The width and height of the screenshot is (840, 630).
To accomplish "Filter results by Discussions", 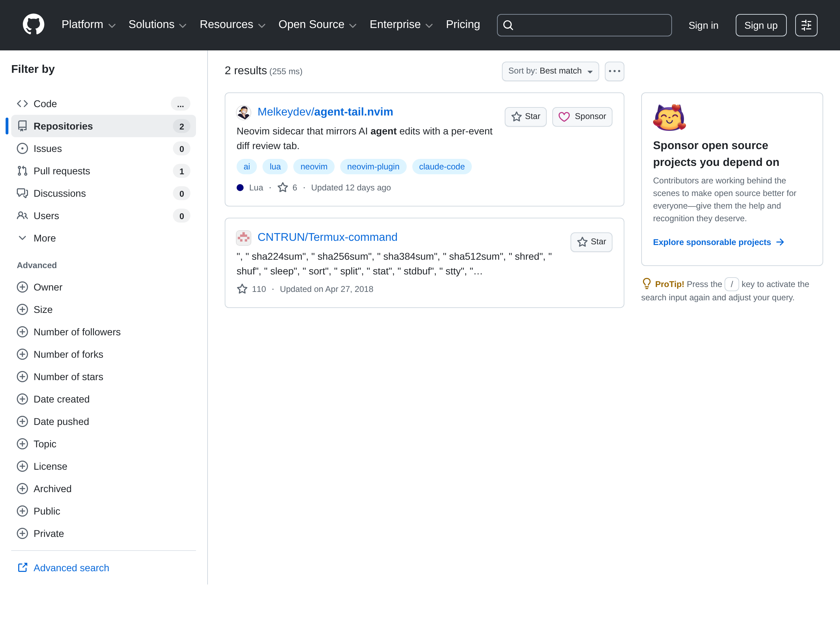I will coord(103,193).
